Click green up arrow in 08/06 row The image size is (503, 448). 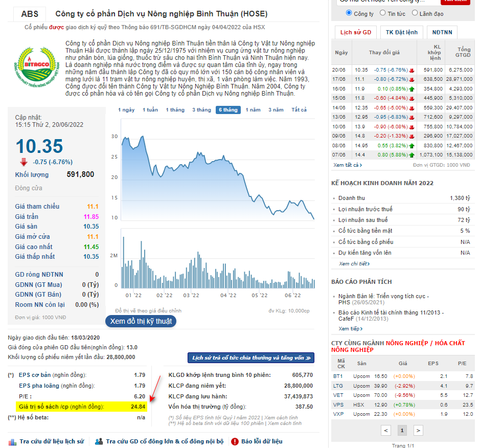(412, 146)
